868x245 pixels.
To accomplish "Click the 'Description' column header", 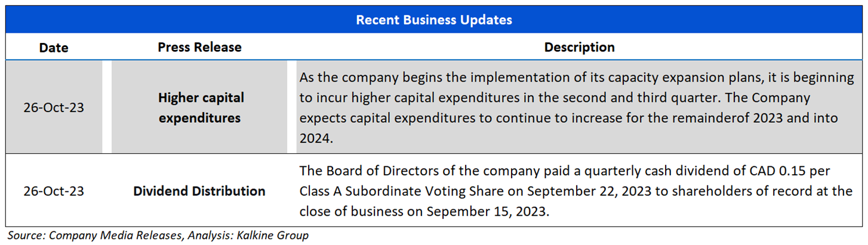I will click(579, 47).
